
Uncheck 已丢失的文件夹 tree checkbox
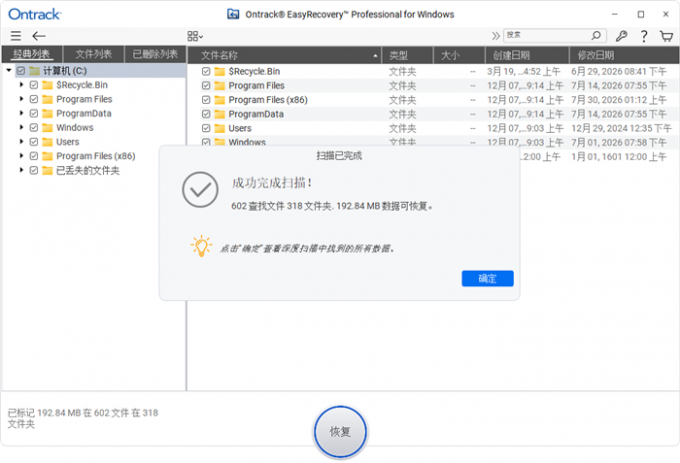tap(34, 170)
